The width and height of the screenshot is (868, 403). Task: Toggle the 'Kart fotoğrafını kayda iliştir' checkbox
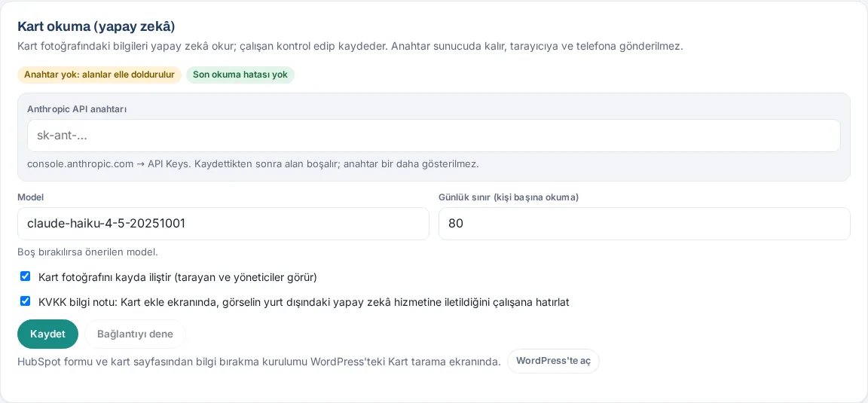(x=25, y=276)
